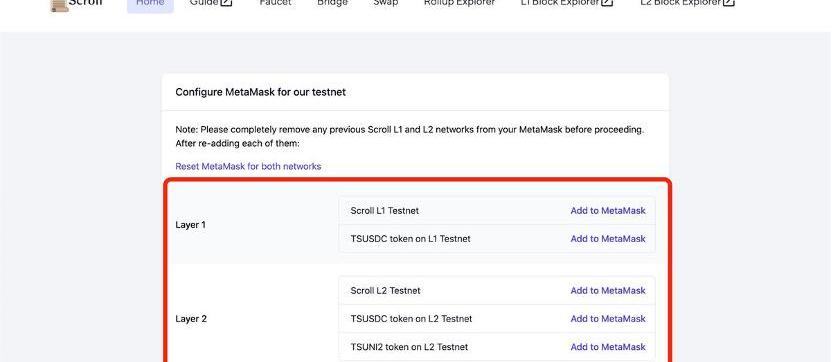
Task: Add Scroll L1 Testnet to MetaMask
Action: pyautogui.click(x=608, y=211)
